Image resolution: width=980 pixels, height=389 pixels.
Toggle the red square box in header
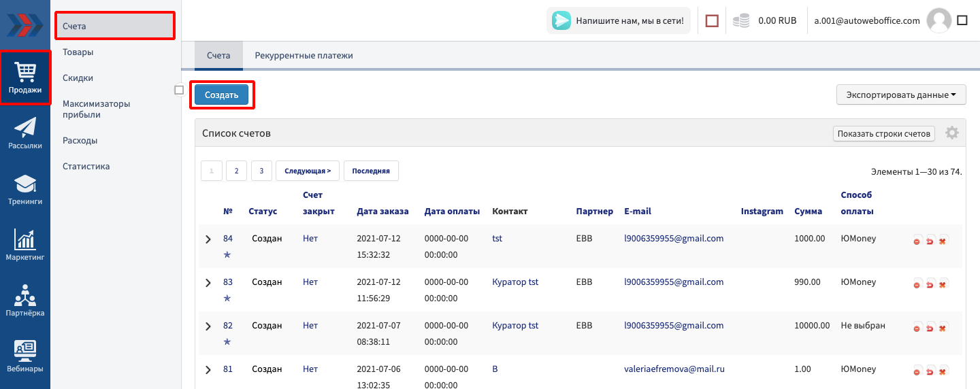[712, 21]
